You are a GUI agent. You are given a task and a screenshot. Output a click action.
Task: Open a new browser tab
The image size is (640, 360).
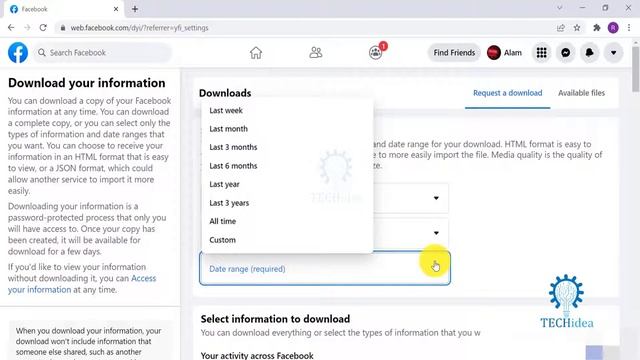[x=135, y=9]
